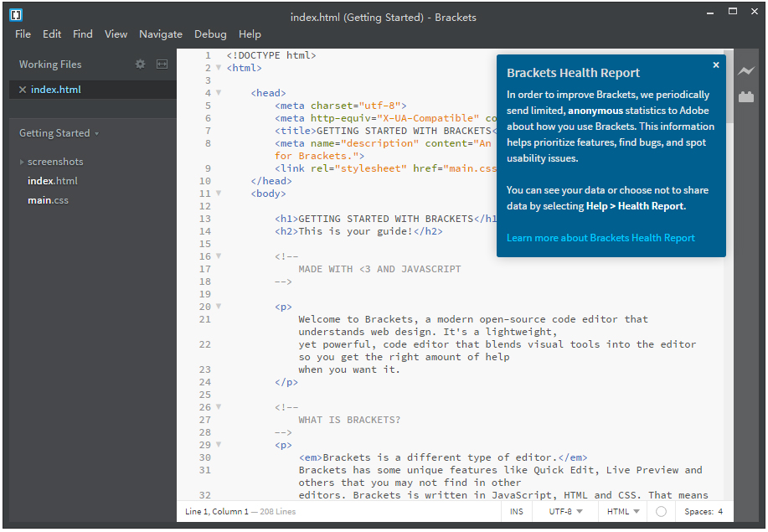Click the Working Files gear settings icon
Screen dimensions: 768x532
coord(140,65)
